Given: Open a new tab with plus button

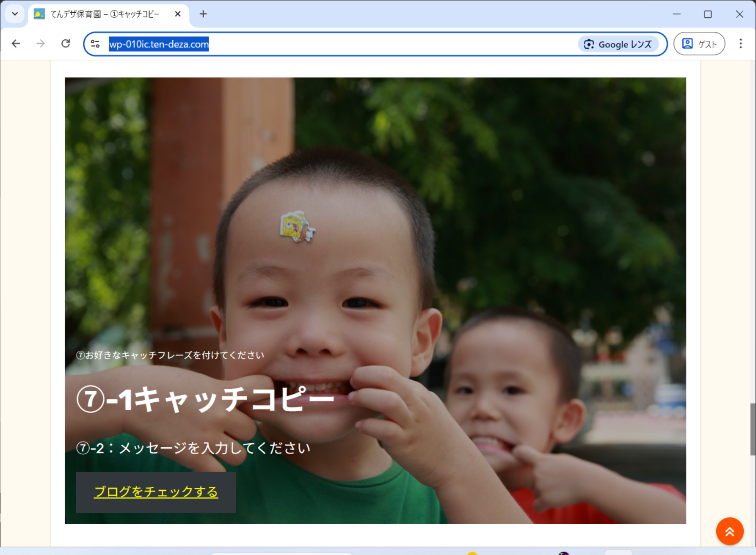Looking at the screenshot, I should click(x=203, y=14).
